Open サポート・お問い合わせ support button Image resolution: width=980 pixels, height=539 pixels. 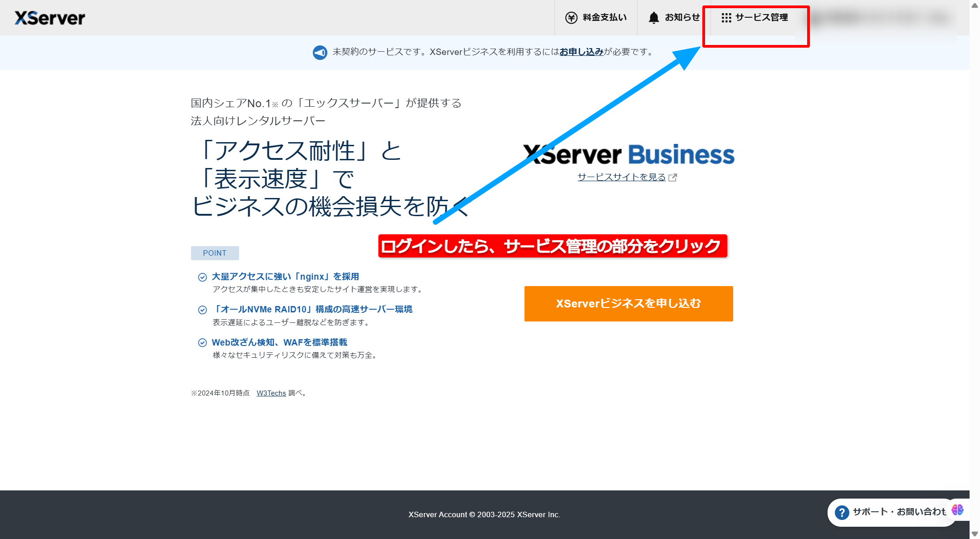pos(891,512)
